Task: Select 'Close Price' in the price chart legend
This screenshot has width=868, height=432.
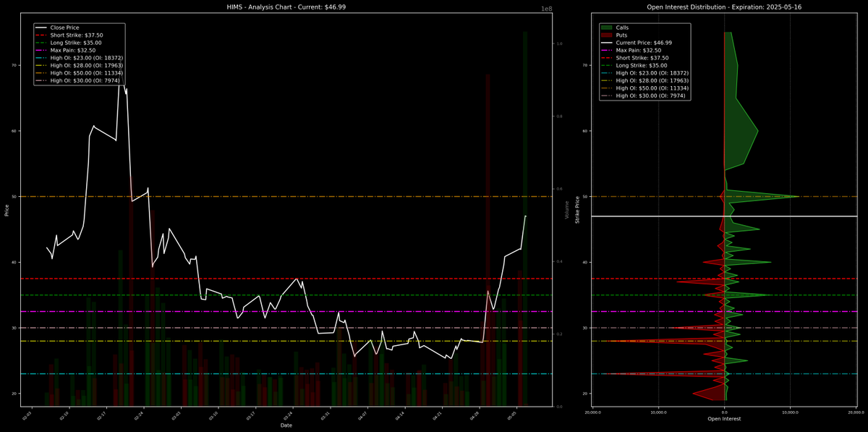Action: click(x=65, y=27)
